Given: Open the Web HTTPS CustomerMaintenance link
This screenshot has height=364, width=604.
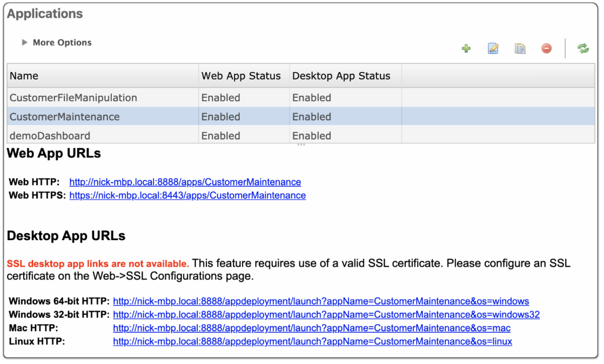Looking at the screenshot, I should pos(187,195).
